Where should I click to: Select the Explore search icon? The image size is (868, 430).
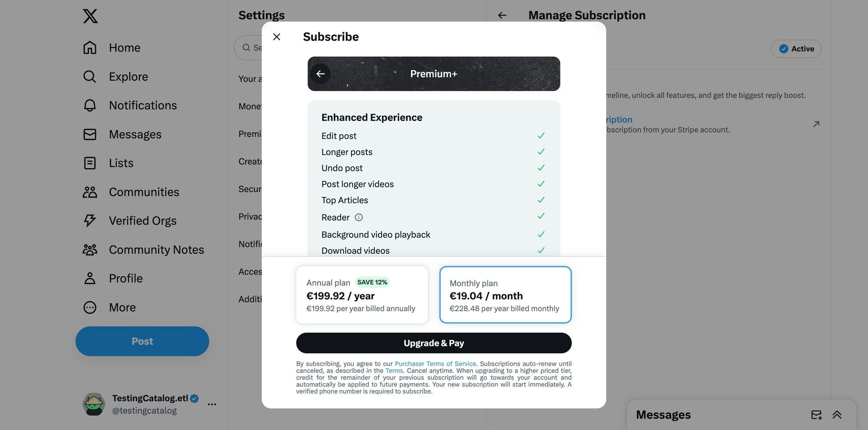click(89, 76)
